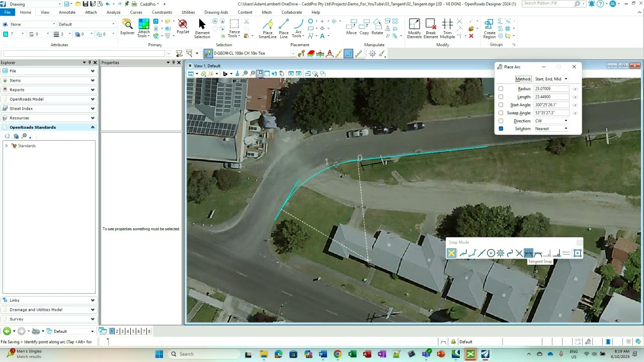Select the Tangent Snap mode icon
This screenshot has height=362, width=644.
pyautogui.click(x=528, y=253)
